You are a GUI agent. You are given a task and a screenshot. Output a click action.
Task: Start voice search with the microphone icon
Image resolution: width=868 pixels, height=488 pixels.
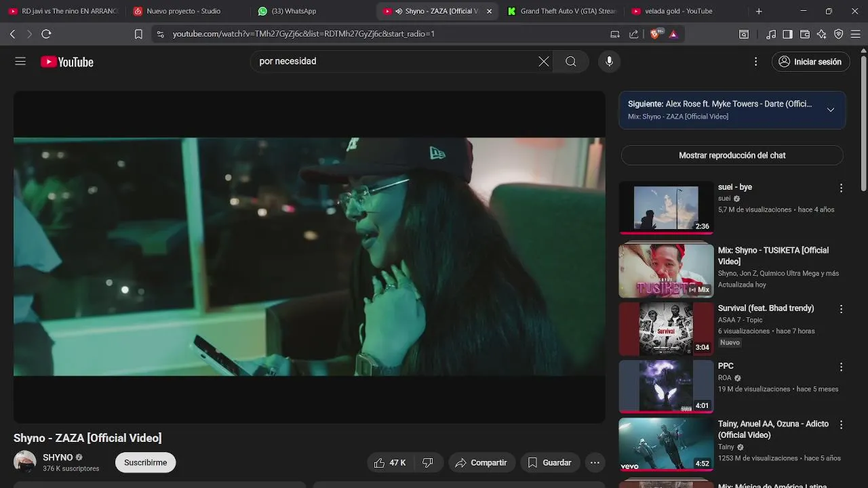609,62
